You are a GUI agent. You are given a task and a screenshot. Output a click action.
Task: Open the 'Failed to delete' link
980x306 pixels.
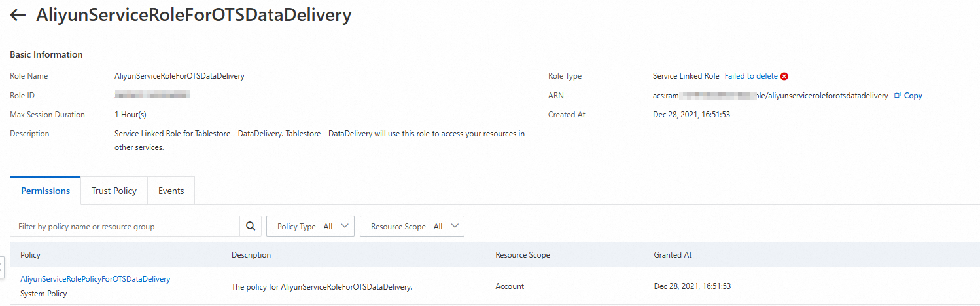[x=751, y=76]
